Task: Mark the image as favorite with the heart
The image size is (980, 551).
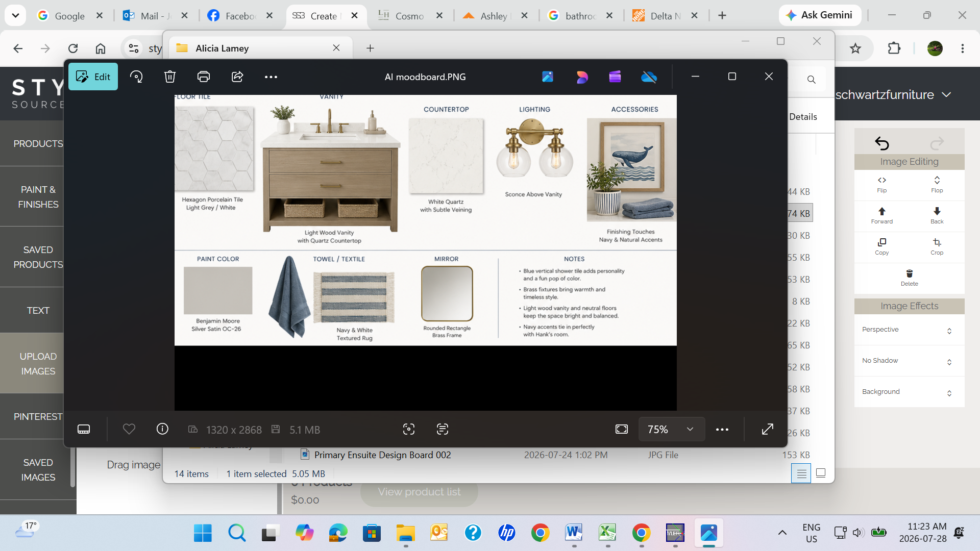Action: [129, 429]
